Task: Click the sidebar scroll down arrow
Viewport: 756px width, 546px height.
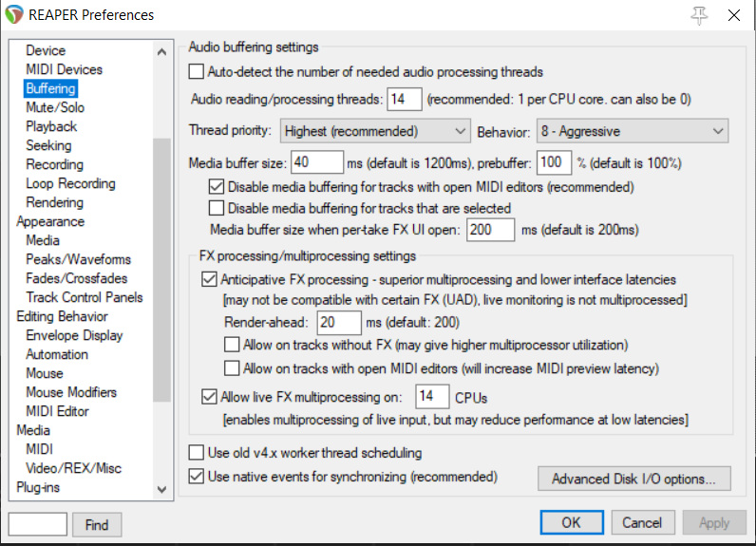Action: pyautogui.click(x=161, y=488)
